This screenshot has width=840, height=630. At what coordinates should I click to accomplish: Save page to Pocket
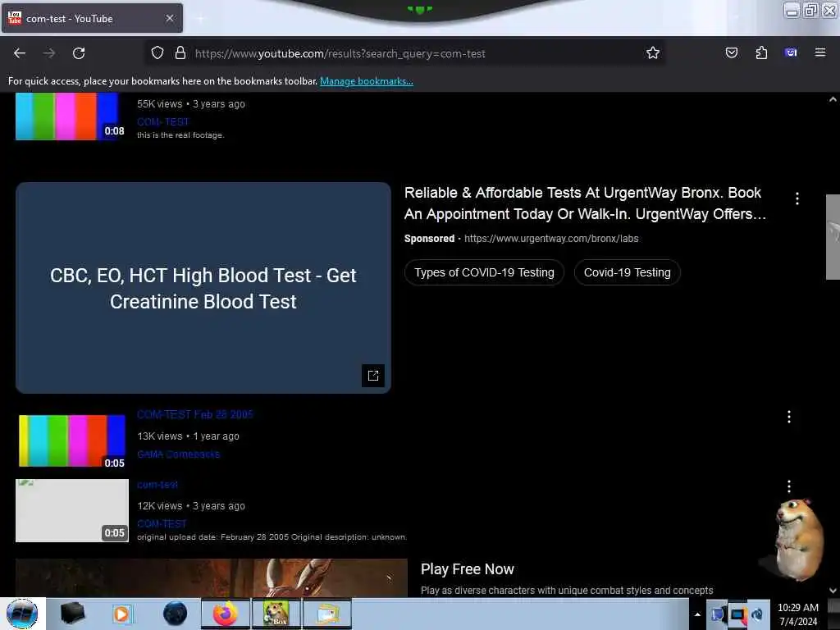pyautogui.click(x=731, y=52)
